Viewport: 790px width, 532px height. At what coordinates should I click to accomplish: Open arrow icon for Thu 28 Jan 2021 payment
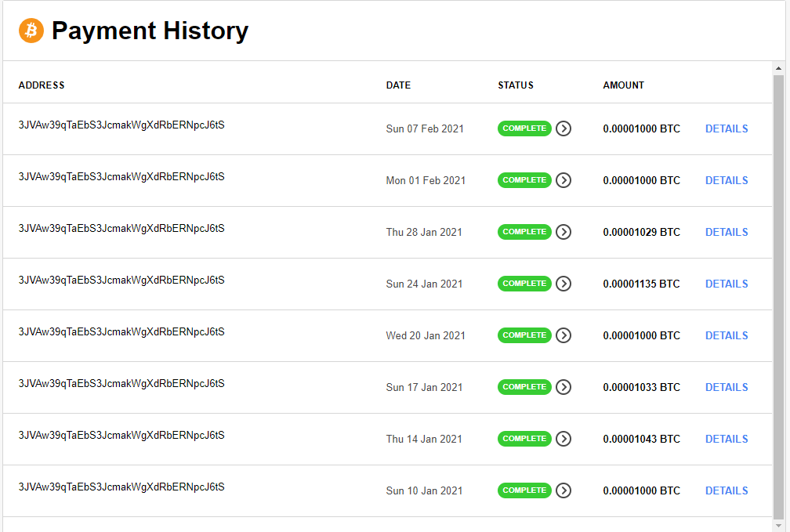click(564, 232)
